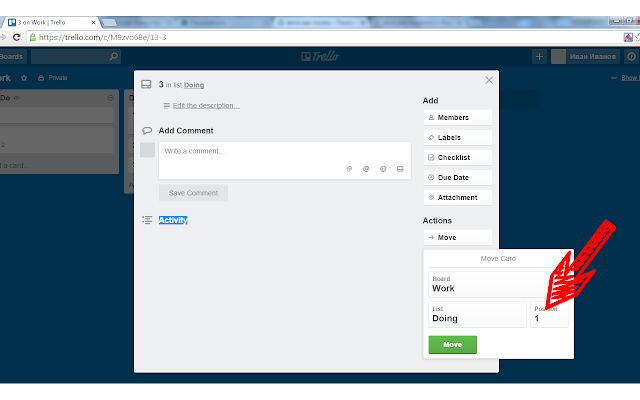Open the Position dropdown showing 1
640x400 pixels.
pos(549,314)
